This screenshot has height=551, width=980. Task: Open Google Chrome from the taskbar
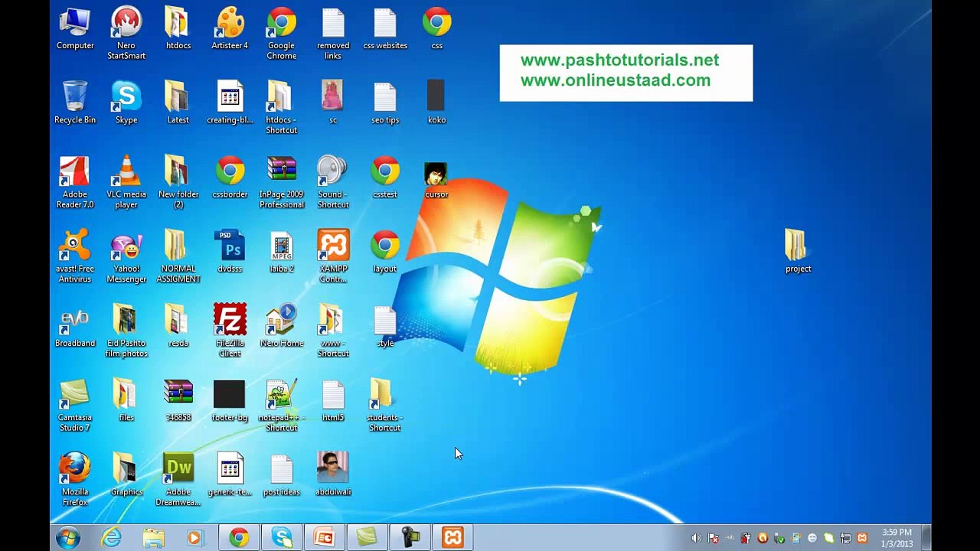tap(239, 538)
